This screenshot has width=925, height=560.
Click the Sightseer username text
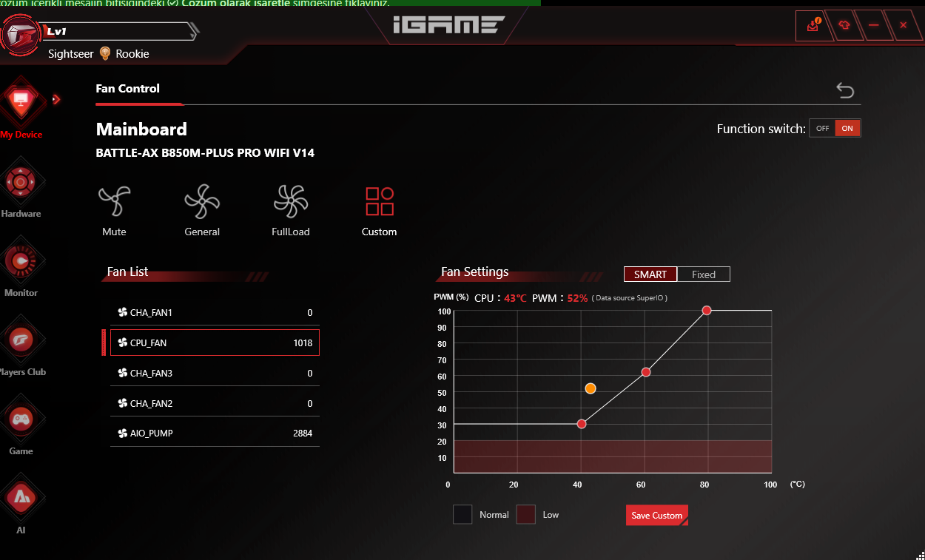71,54
